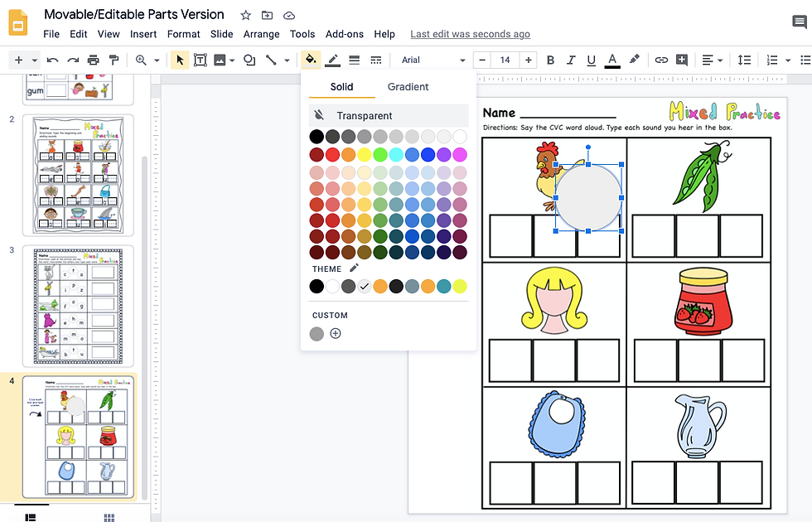Select the gray custom color swatch
The height and width of the screenshot is (522, 812).
click(317, 334)
